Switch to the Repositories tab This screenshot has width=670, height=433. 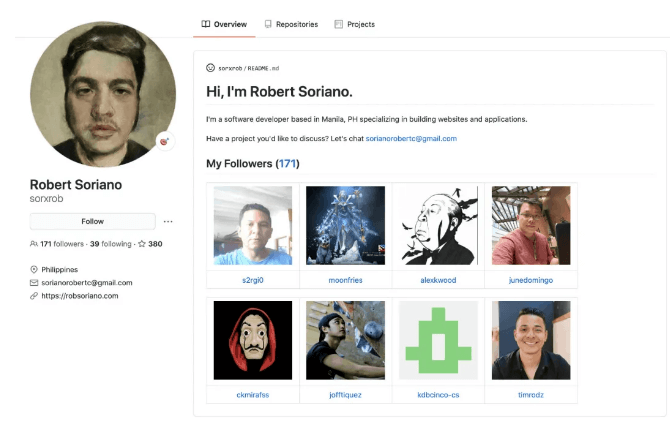(x=291, y=24)
